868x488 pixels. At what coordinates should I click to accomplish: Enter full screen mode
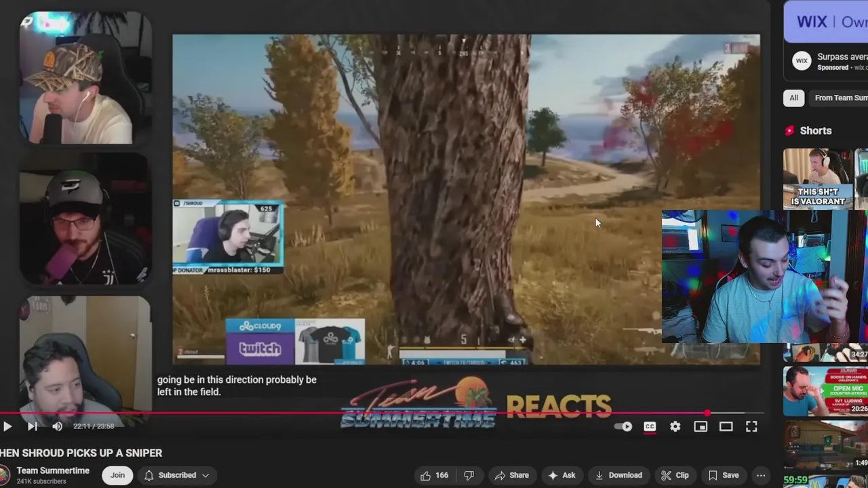click(751, 426)
